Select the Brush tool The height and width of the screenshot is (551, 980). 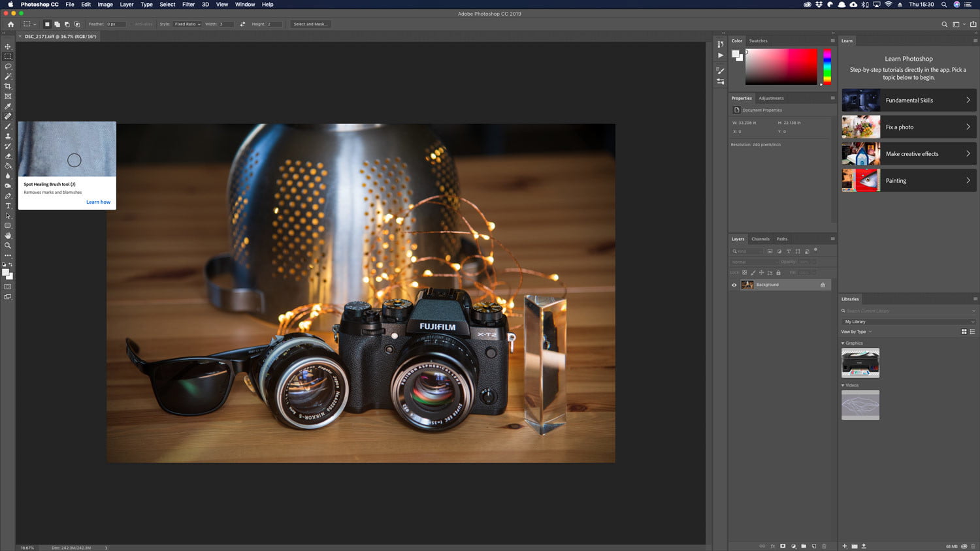[x=8, y=126]
